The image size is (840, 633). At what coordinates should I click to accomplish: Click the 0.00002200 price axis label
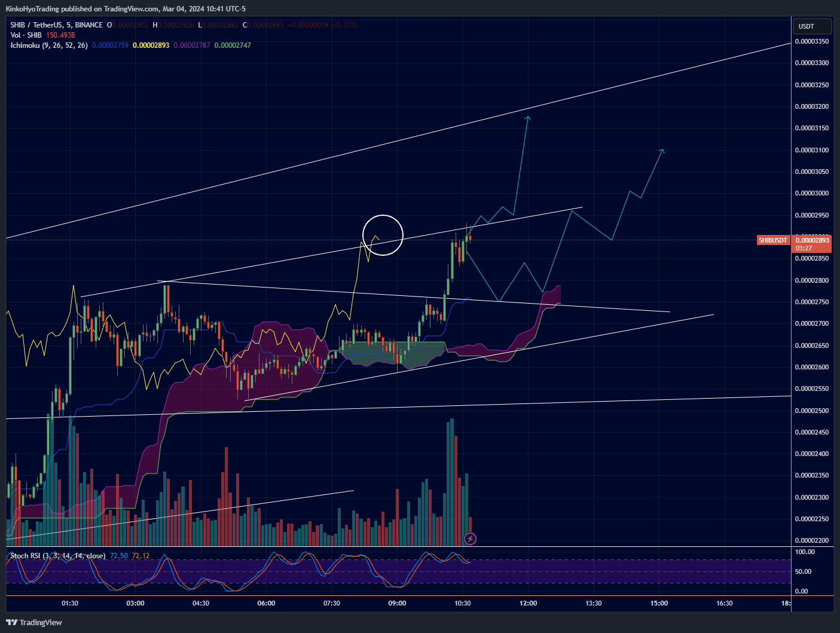tap(812, 540)
